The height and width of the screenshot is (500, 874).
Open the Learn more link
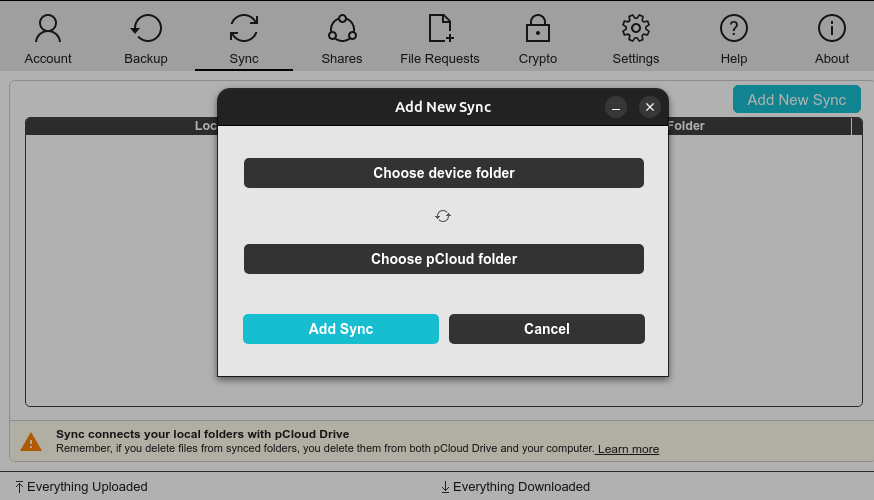(628, 449)
